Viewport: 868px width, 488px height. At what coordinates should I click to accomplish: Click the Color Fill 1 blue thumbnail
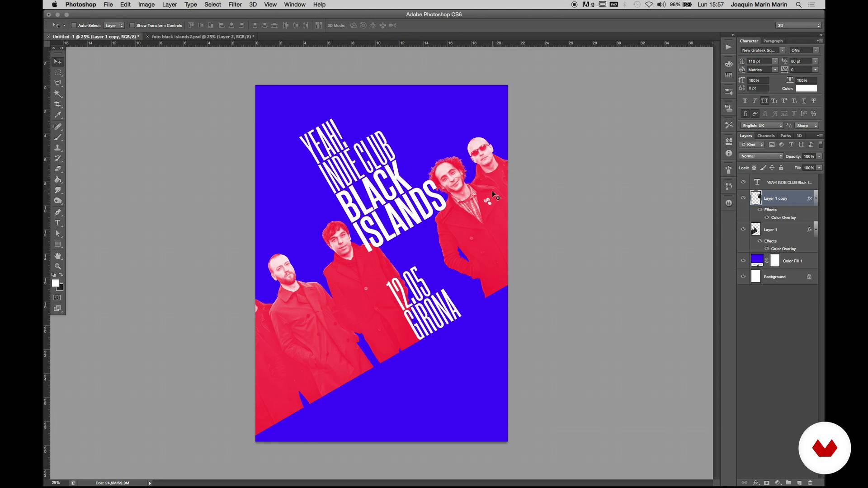point(757,260)
